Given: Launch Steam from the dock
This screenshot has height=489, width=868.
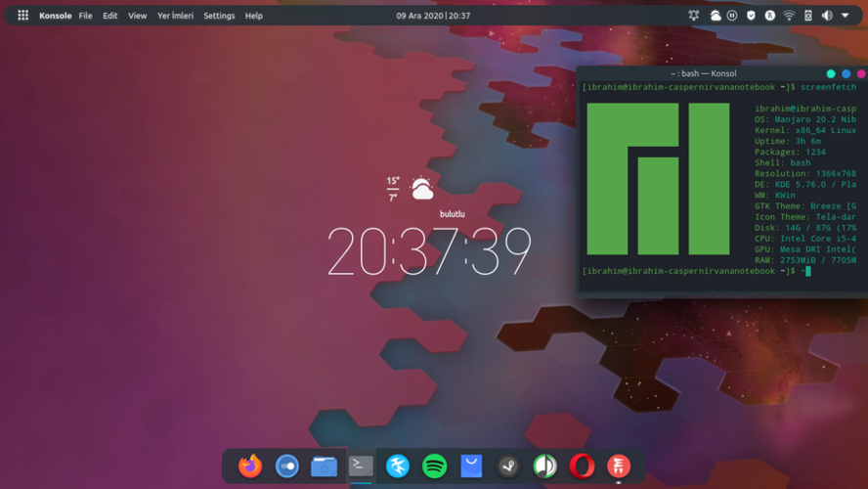Looking at the screenshot, I should point(508,467).
